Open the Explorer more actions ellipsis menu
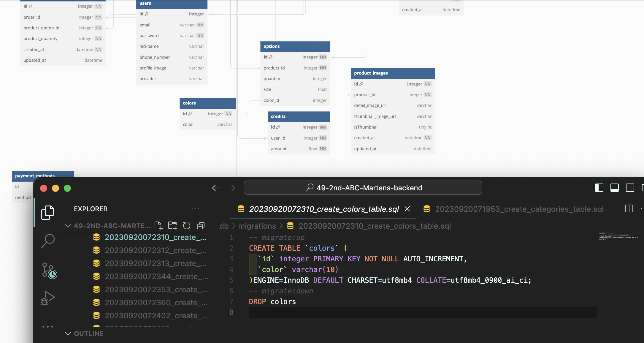 point(196,209)
